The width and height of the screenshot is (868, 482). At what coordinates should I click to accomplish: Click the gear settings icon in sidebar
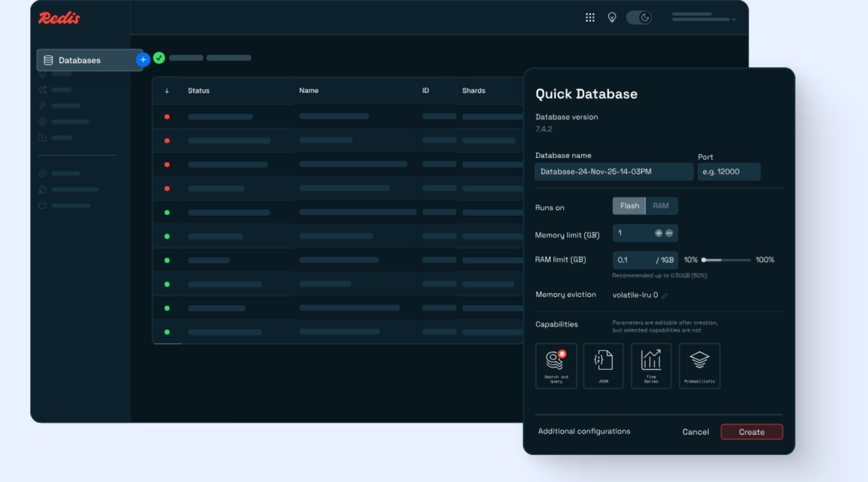pos(42,174)
